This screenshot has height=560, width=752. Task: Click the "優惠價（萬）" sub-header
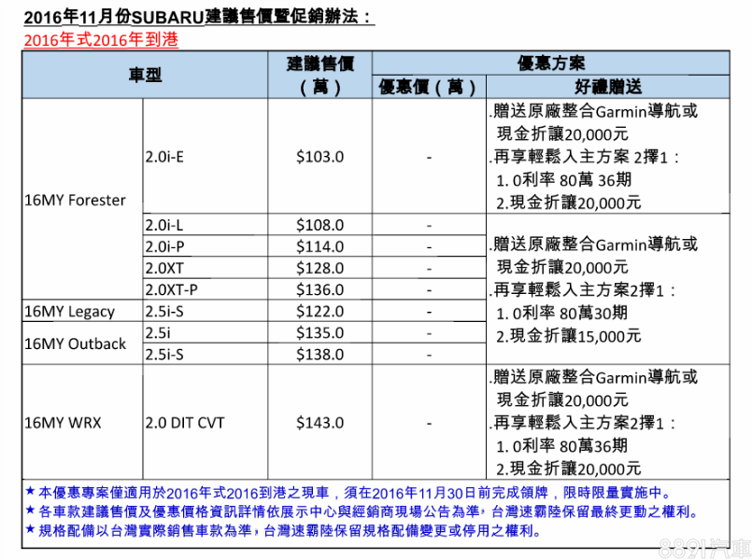tap(429, 87)
